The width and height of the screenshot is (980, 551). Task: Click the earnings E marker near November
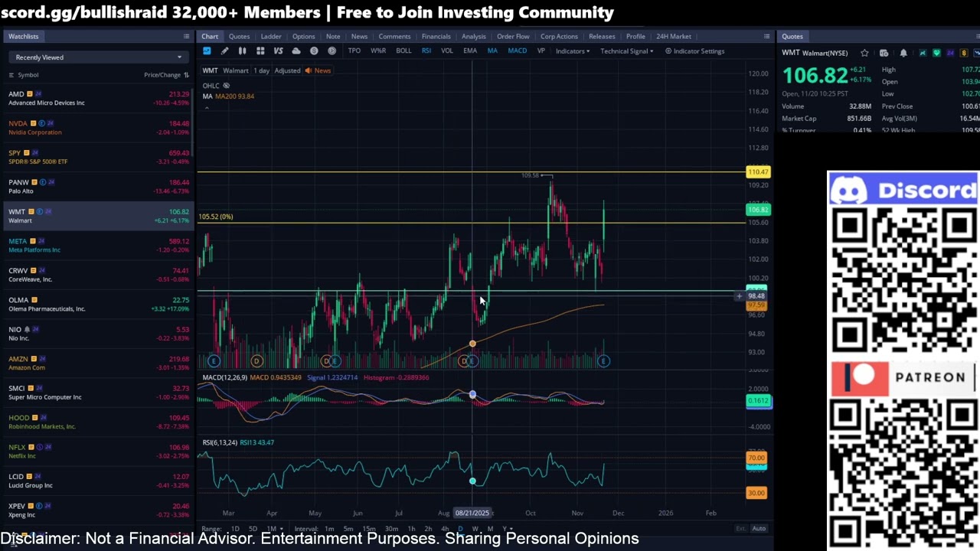(x=603, y=361)
